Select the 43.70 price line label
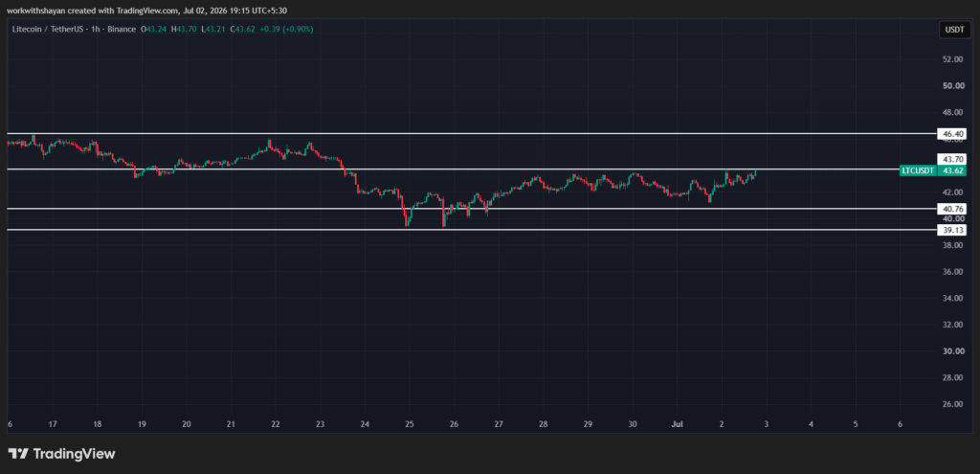Image resolution: width=980 pixels, height=474 pixels. pos(952,159)
